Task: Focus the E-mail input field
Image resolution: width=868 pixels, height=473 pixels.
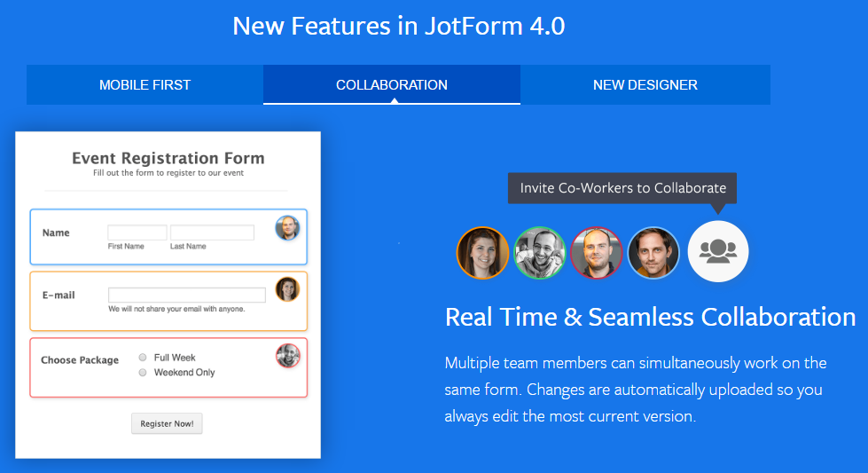Action: [x=187, y=295]
